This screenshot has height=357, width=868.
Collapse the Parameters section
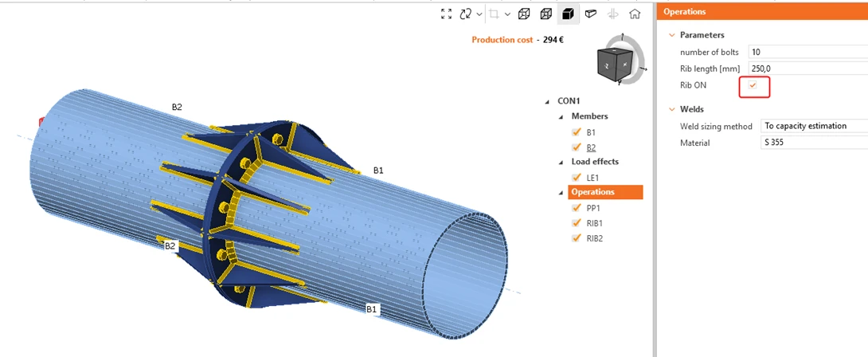672,35
